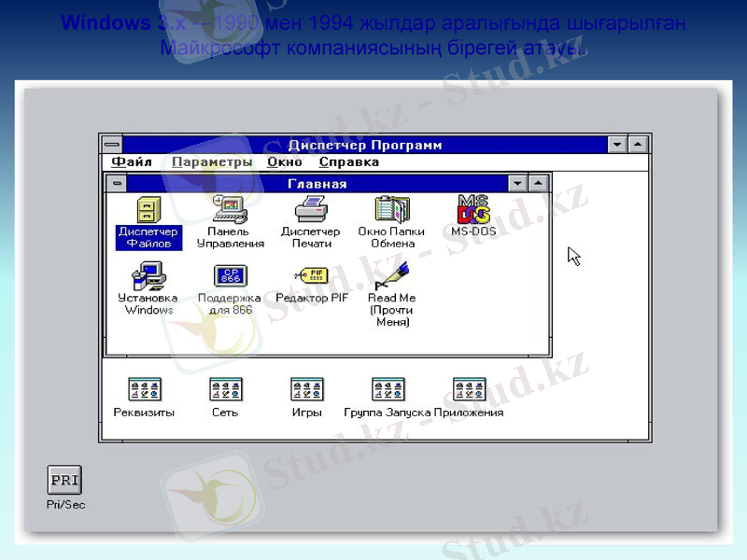Open the Окно menu
Screen dimensions: 747x560
(283, 161)
